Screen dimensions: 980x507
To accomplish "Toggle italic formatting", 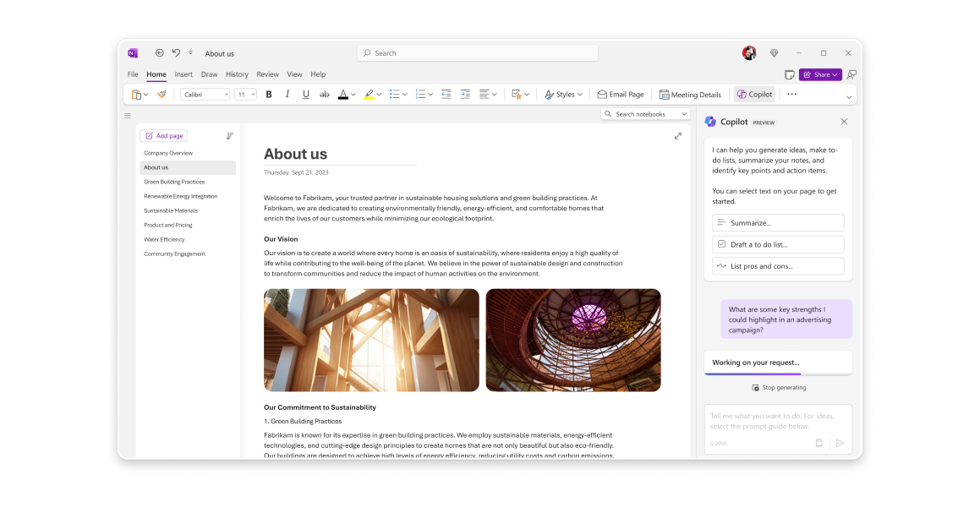I will 287,95.
